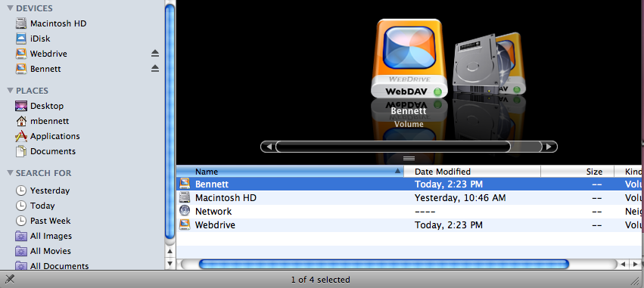644x288 pixels.
Task: Click the Applications icon in the sidebar
Action: pos(21,136)
